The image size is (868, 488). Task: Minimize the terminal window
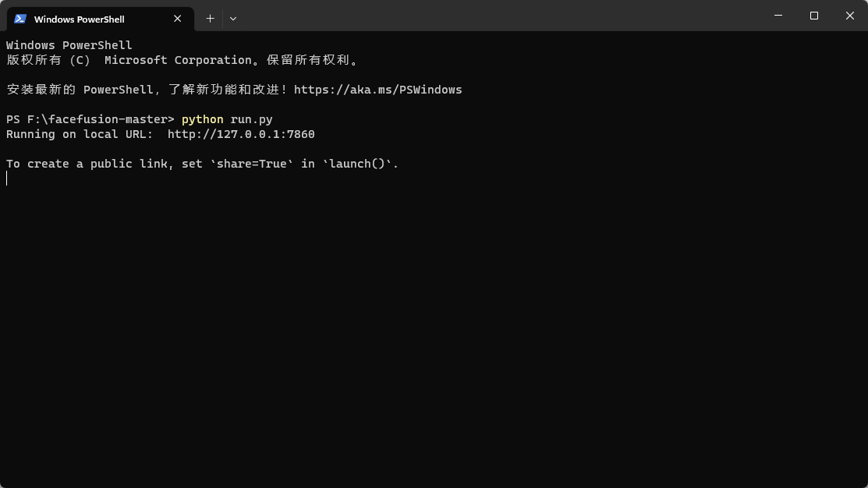[x=778, y=16]
